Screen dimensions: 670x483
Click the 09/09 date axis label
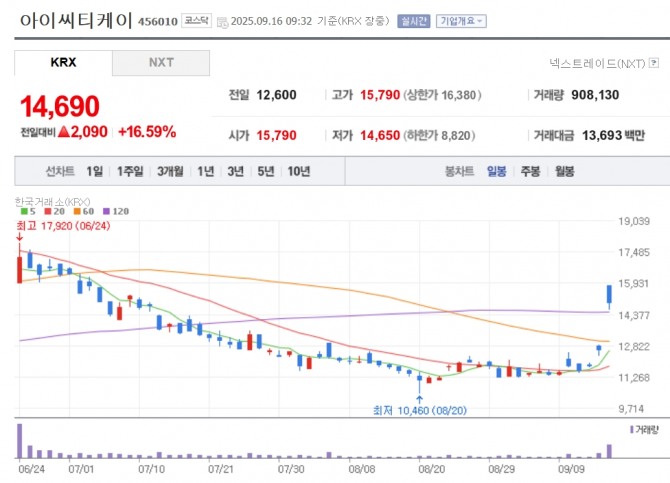pyautogui.click(x=571, y=469)
